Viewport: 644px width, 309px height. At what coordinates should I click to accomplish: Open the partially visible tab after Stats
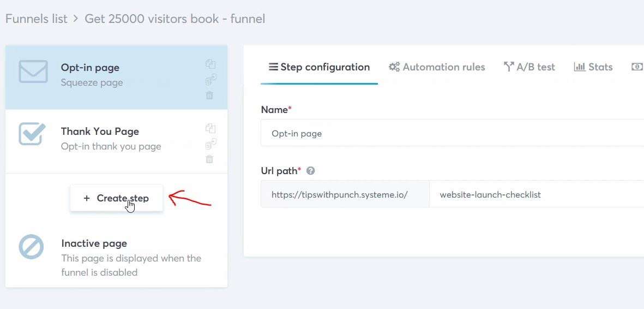637,67
